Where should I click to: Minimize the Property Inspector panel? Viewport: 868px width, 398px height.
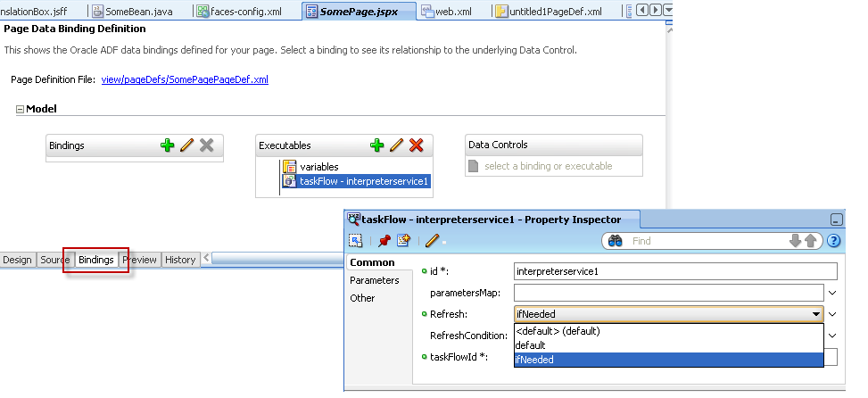(837, 220)
